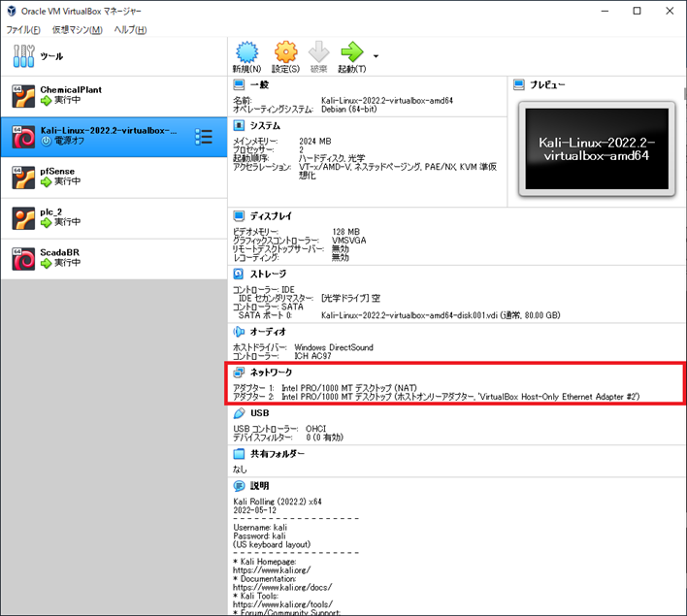Click the System (システム) section icon
This screenshot has width=687, height=616.
(x=239, y=125)
